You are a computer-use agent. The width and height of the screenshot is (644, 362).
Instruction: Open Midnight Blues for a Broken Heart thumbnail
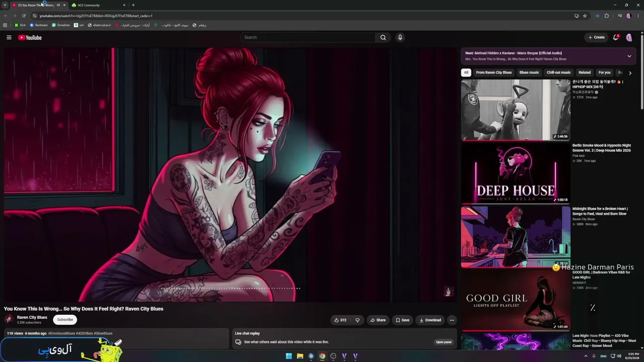coord(516,237)
